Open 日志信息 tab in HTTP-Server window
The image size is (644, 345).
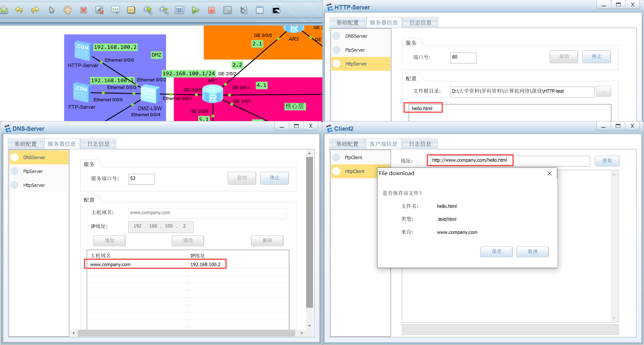click(x=421, y=23)
